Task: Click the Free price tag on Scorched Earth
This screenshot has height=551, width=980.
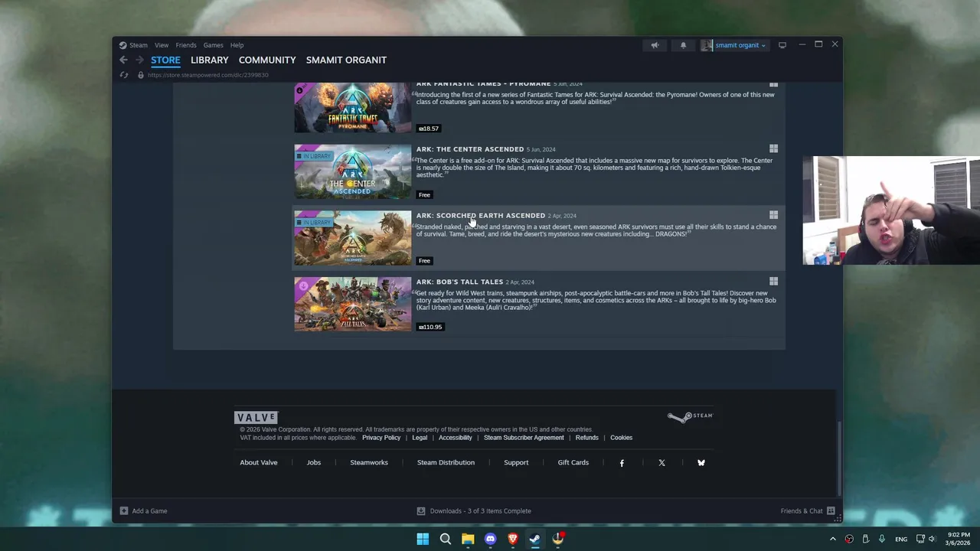Action: tap(424, 261)
